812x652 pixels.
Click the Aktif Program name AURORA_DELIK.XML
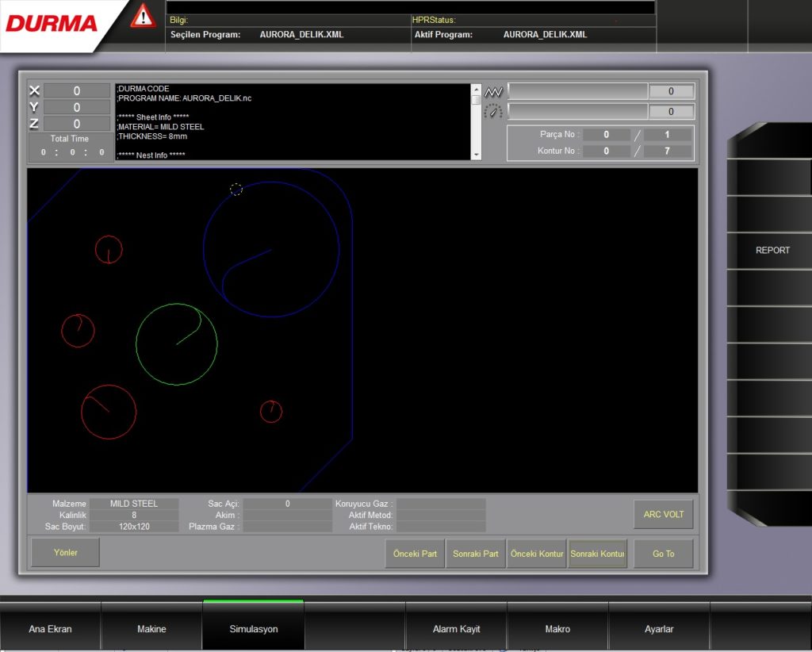pyautogui.click(x=545, y=35)
